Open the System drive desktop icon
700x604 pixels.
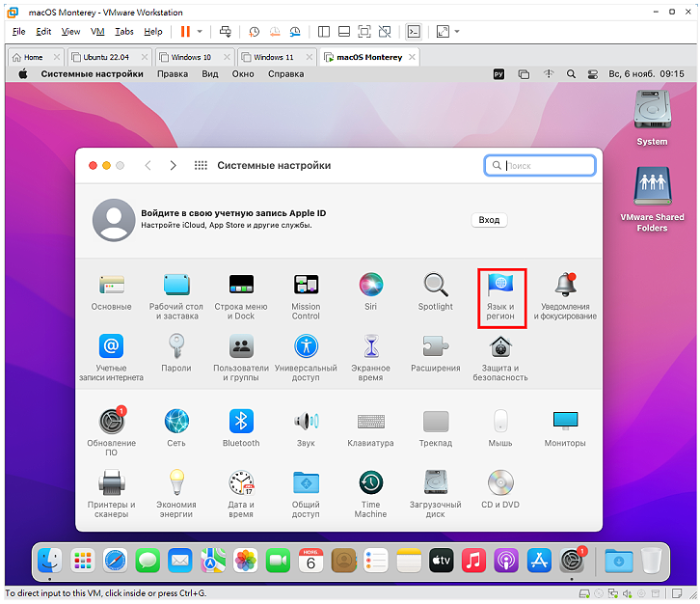(x=652, y=119)
